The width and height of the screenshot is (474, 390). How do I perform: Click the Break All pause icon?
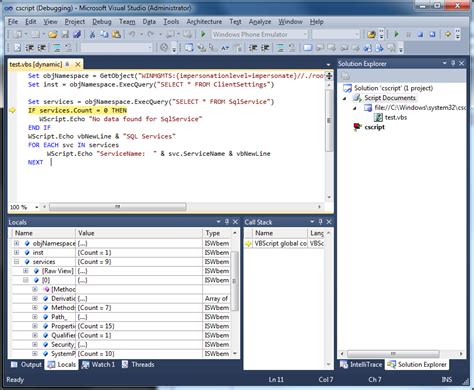[x=408, y=34]
